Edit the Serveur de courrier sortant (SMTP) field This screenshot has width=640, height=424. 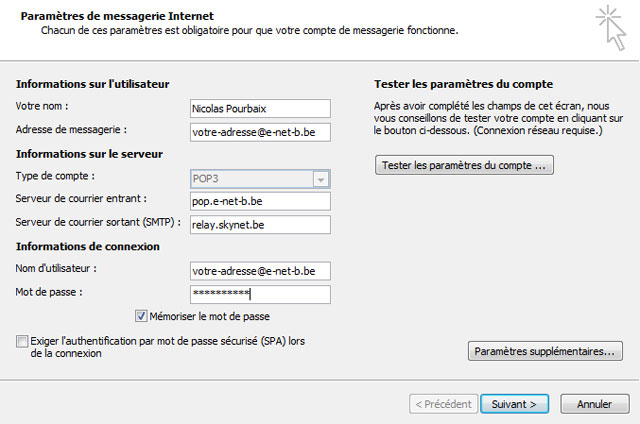259,224
